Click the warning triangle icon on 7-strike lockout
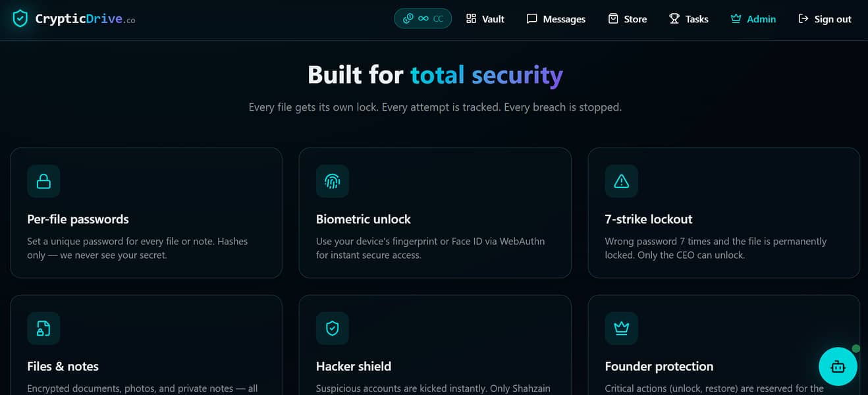The height and width of the screenshot is (395, 868). click(622, 181)
